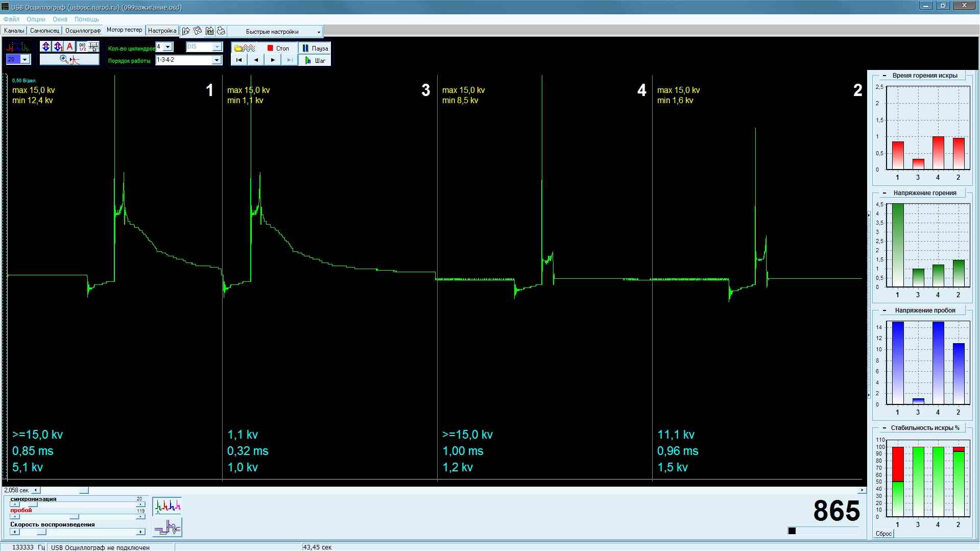Decrease playback speed with left arrow

(14, 532)
